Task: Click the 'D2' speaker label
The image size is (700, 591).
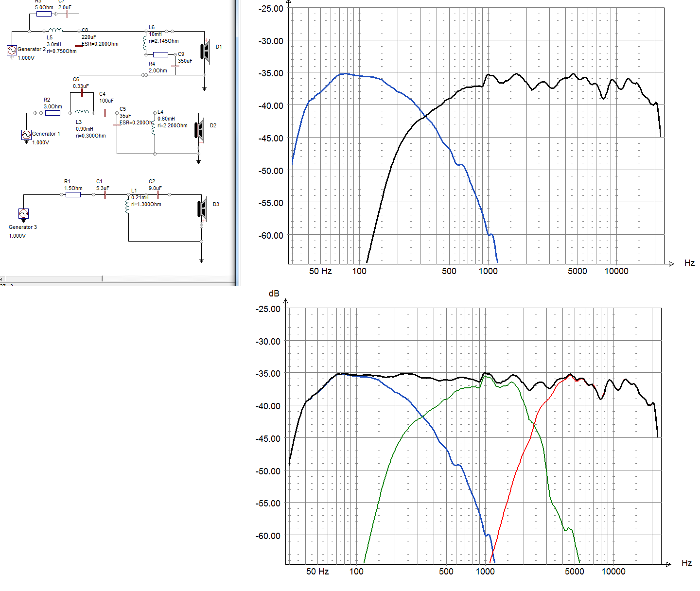Action: coord(213,125)
